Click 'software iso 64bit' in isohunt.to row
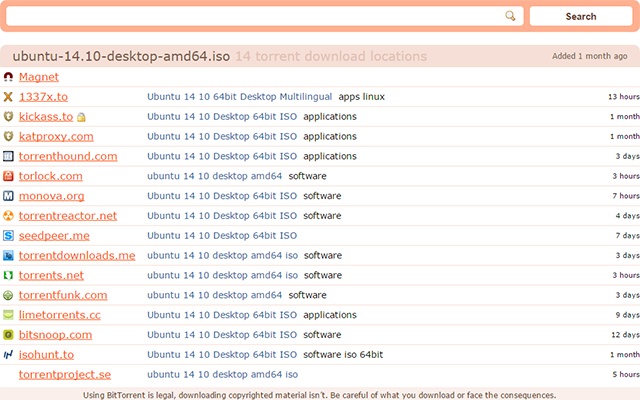The image size is (640, 400). (x=343, y=355)
